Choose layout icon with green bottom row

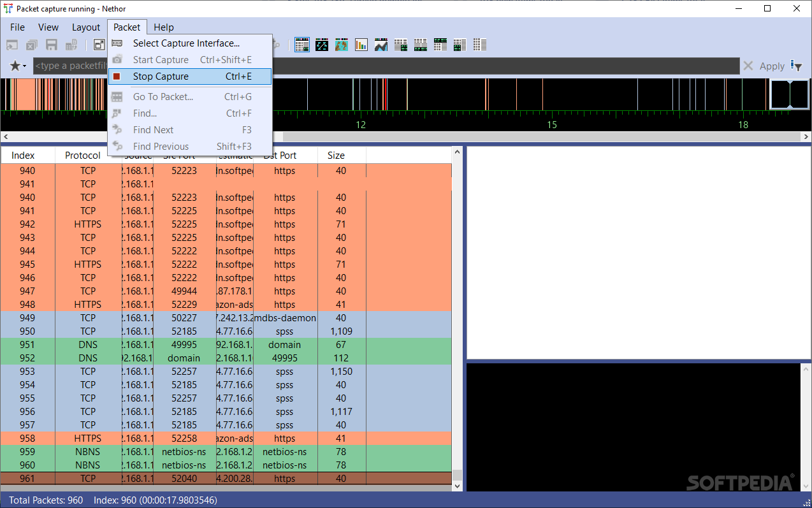click(x=421, y=45)
